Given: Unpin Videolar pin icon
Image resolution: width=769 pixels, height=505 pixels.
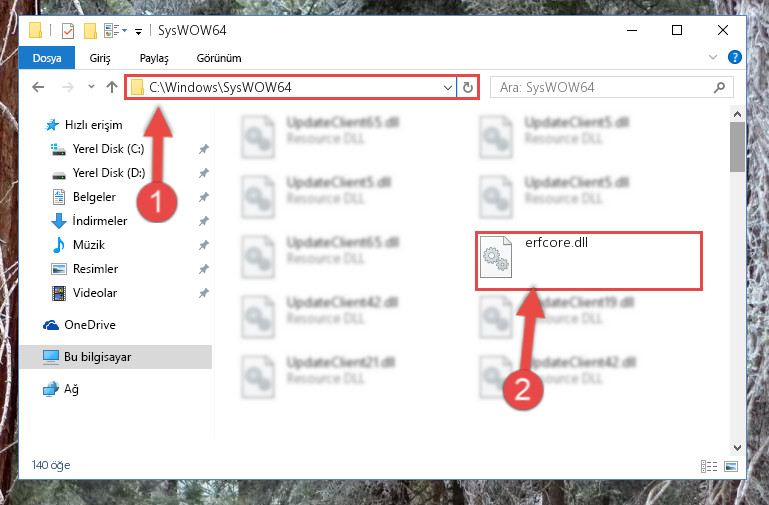Looking at the screenshot, I should click(204, 293).
